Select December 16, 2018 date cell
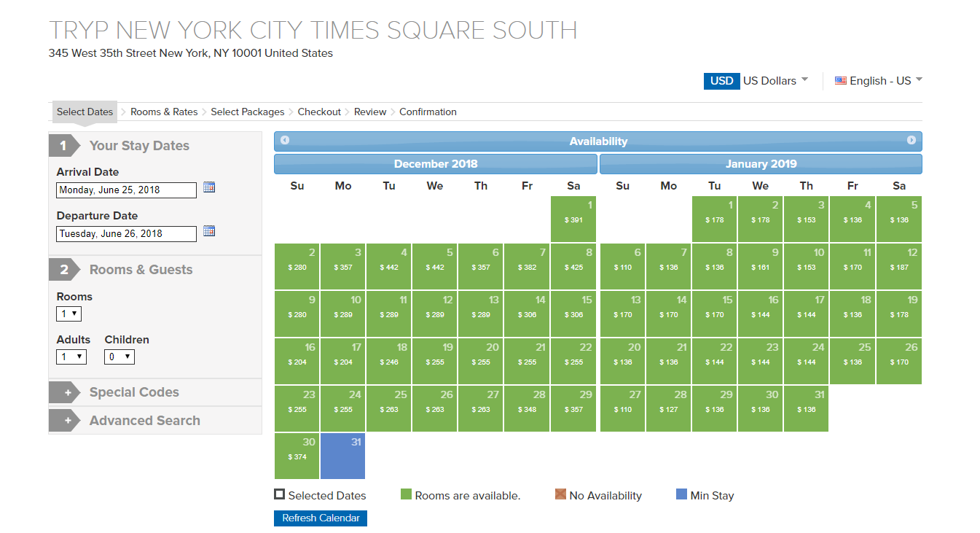The image size is (980, 533). pos(297,361)
